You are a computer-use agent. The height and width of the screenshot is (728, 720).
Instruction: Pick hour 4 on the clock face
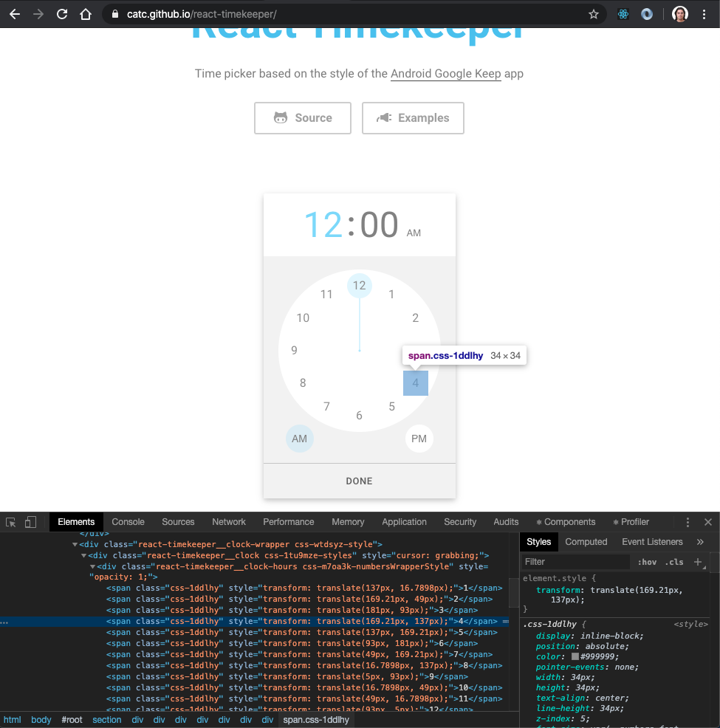(416, 383)
